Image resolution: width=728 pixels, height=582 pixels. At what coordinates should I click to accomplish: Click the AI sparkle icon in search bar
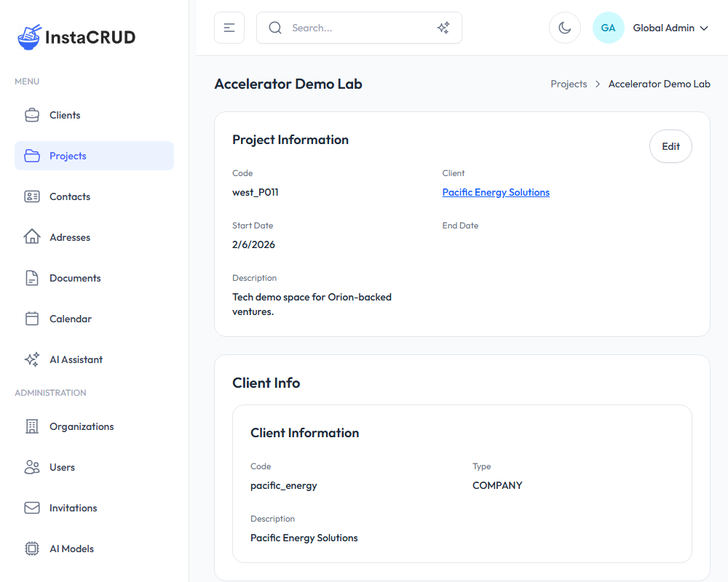[x=443, y=28]
